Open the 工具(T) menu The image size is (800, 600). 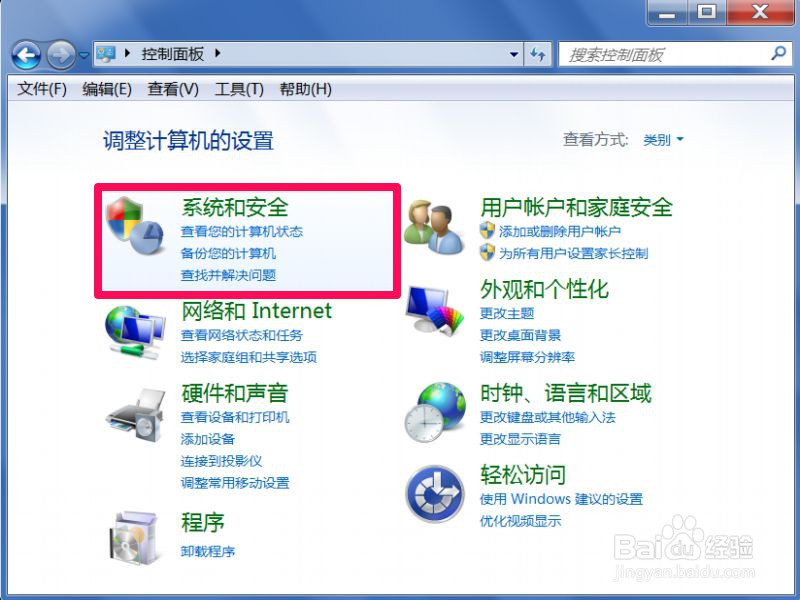[x=239, y=89]
